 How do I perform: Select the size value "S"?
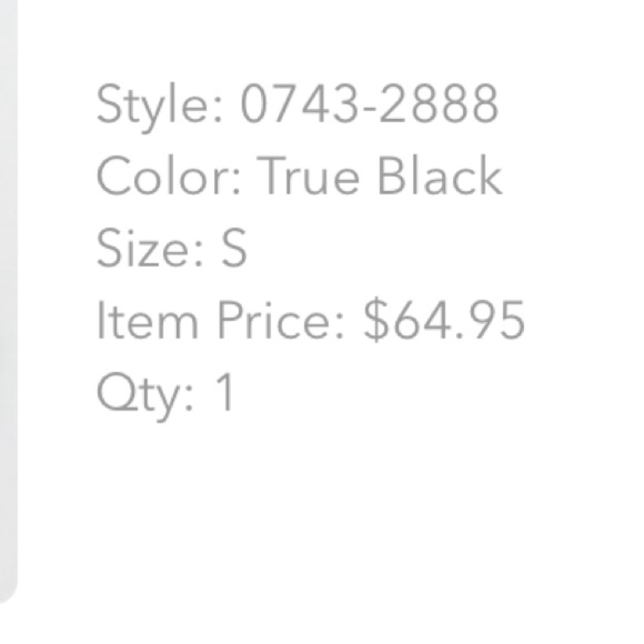pos(234,249)
